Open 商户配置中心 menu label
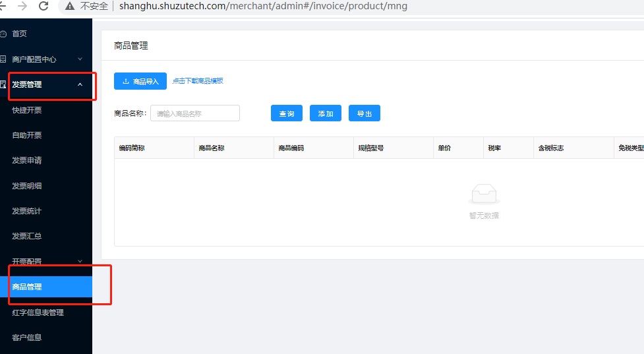 click(34, 59)
